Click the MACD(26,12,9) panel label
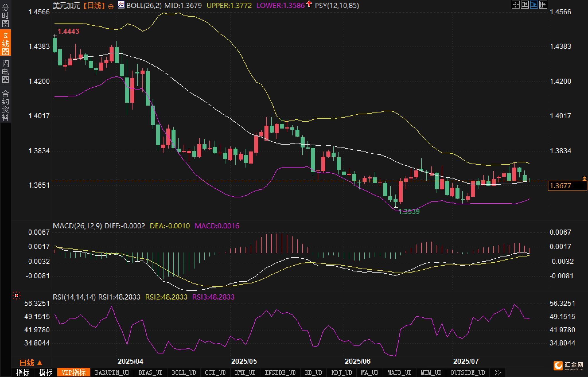The width and height of the screenshot is (588, 377). (x=77, y=226)
